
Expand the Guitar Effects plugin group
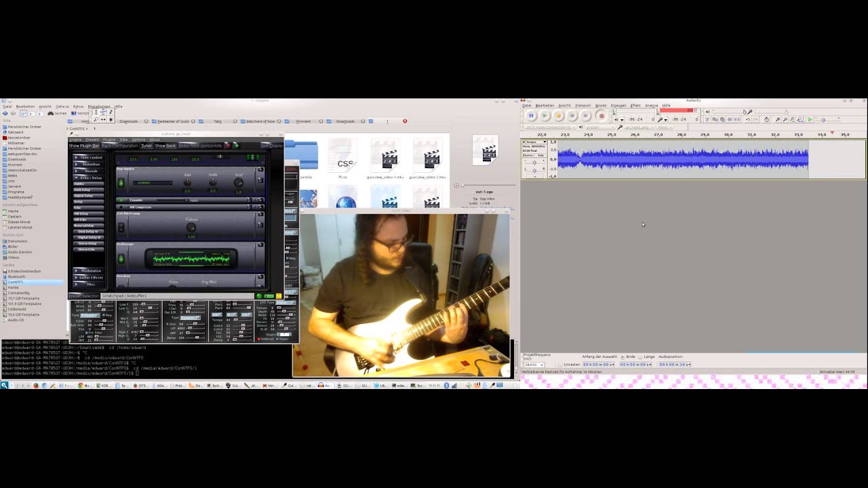(x=89, y=278)
